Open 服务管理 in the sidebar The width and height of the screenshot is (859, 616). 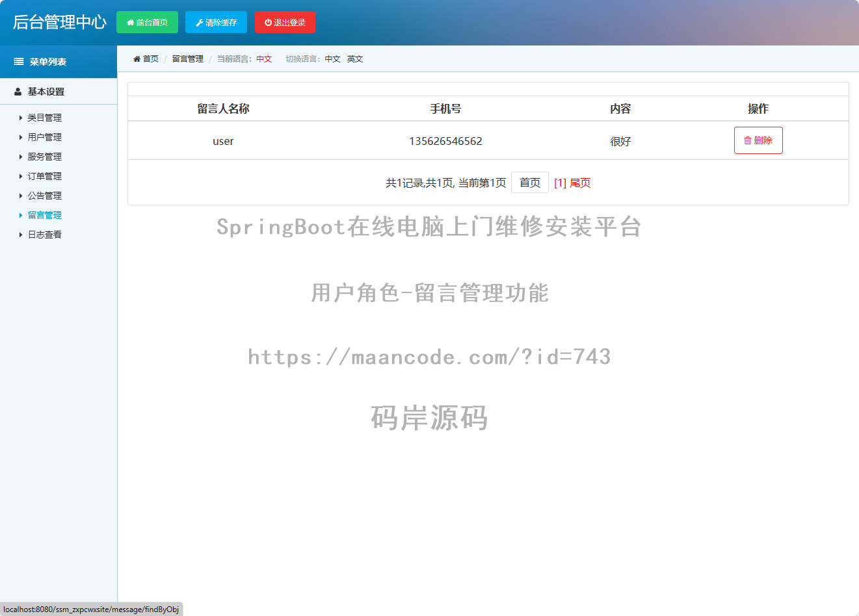[x=45, y=157]
